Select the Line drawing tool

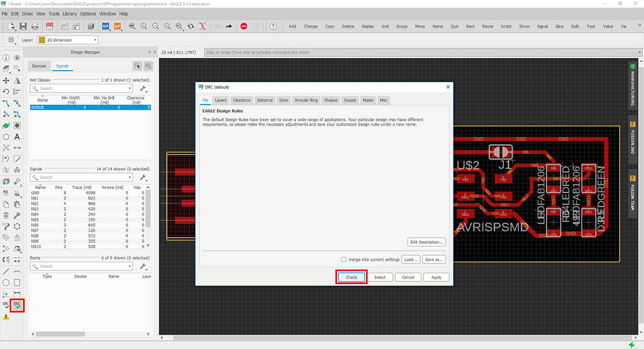(x=6, y=272)
